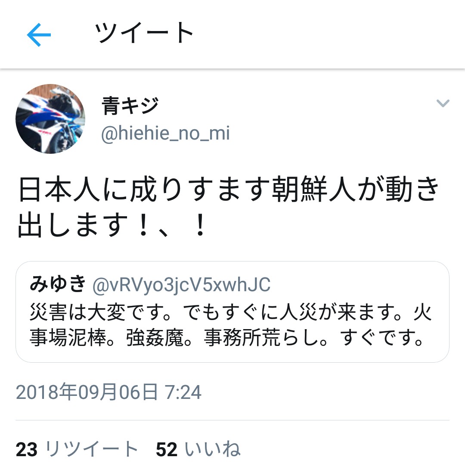Open 青キジ display name profile
The image size is (465, 476).
[130, 106]
